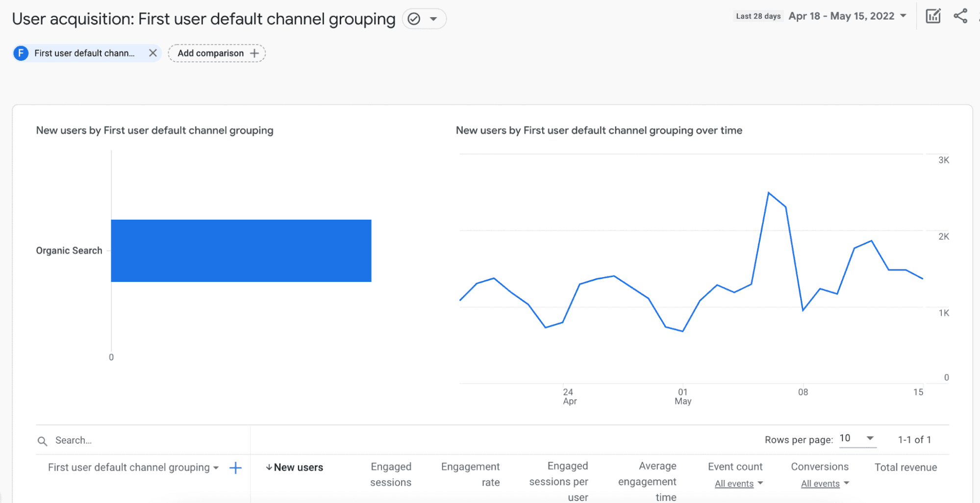Viewport: 980px width, 503px height.
Task: Click the share report icon
Action: tap(960, 16)
